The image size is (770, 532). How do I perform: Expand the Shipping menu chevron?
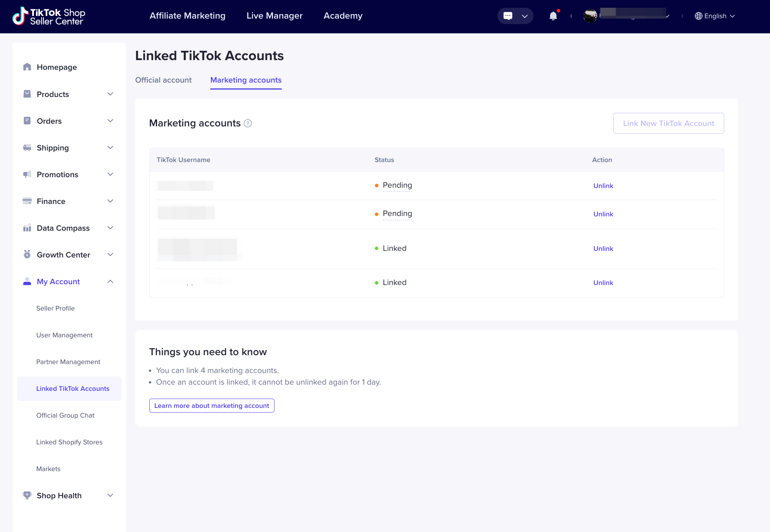[110, 147]
